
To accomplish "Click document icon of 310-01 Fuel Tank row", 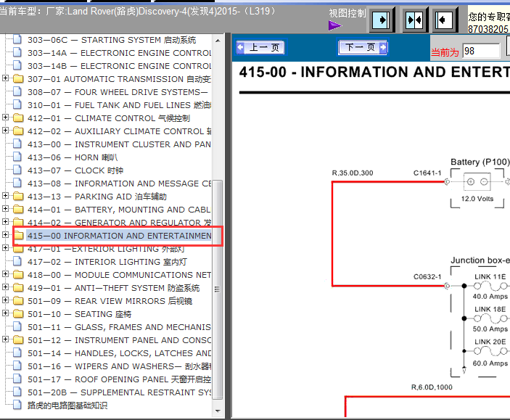I will (17, 104).
